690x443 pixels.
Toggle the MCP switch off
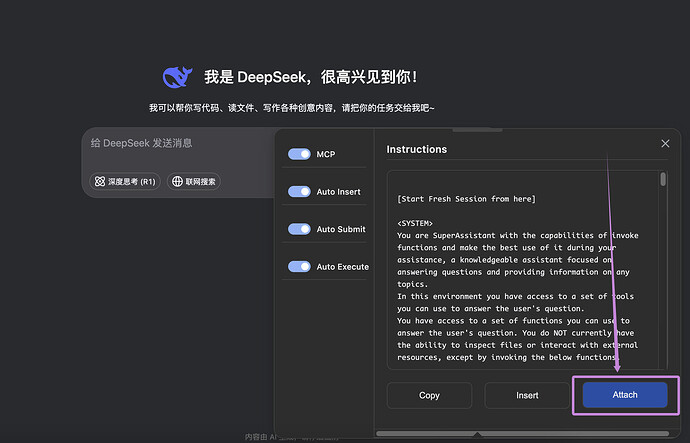click(x=299, y=154)
